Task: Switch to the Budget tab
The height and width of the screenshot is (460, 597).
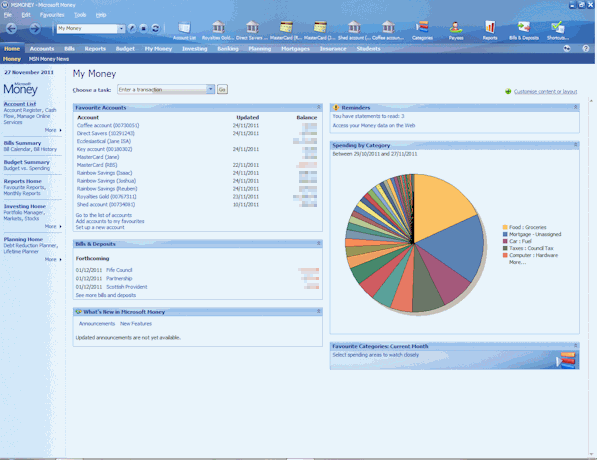Action: click(125, 49)
